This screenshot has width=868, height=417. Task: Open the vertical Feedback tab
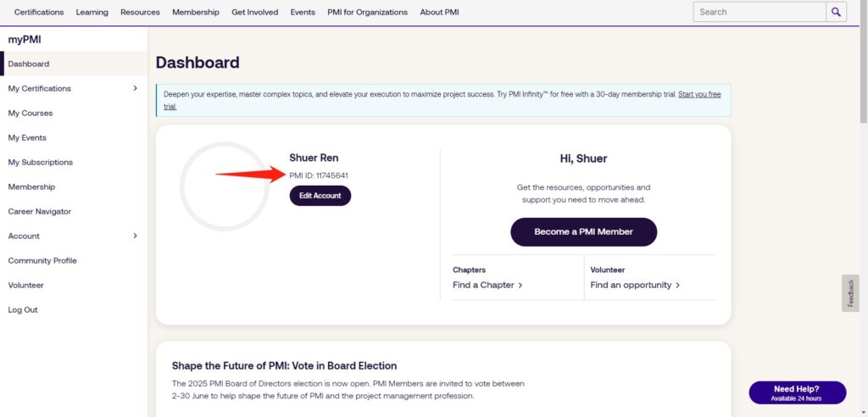[850, 293]
